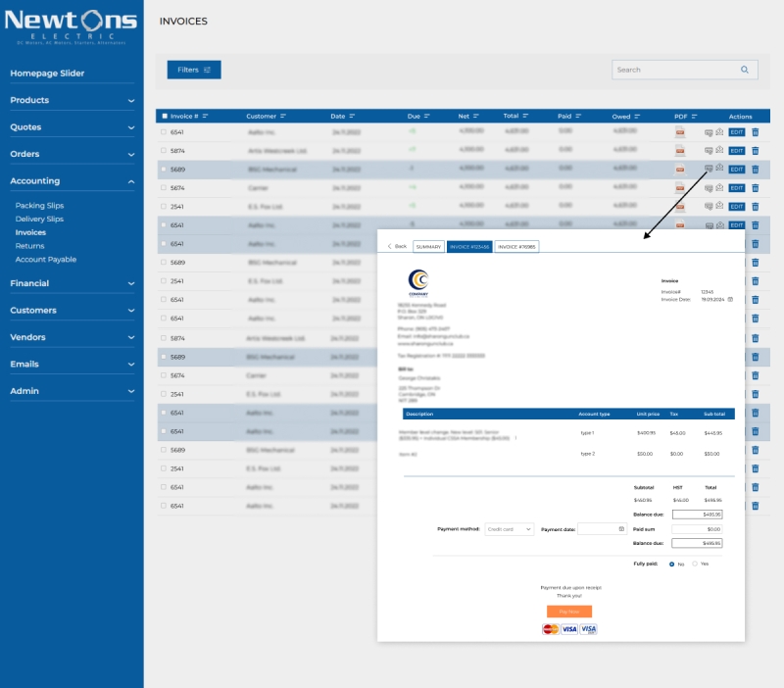
Task: Switch to the INVOICE #76985 tab
Action: click(516, 246)
